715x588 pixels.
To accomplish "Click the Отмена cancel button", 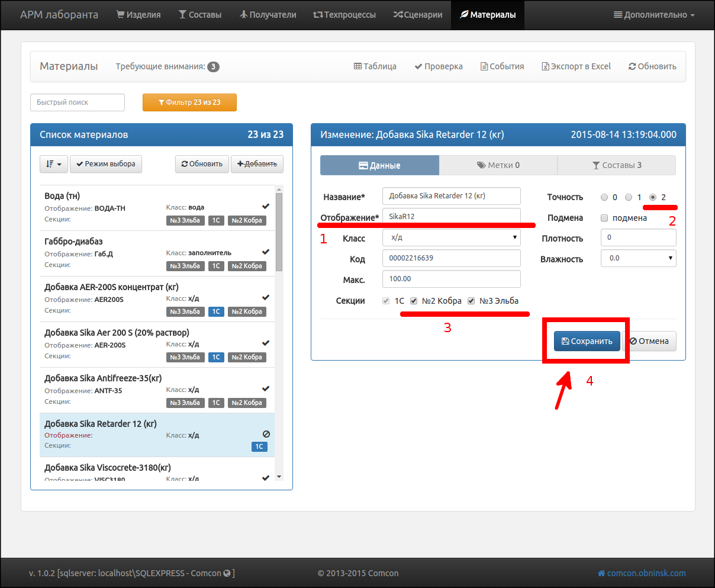I will [649, 341].
